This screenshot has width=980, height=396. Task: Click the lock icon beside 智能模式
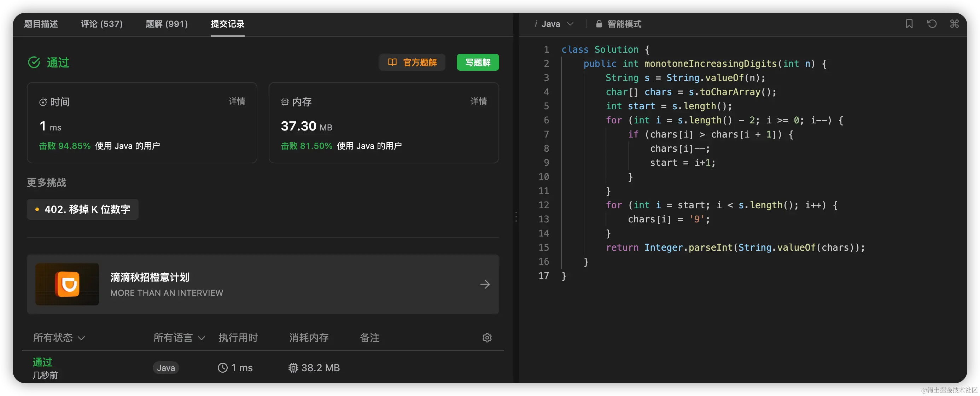(x=599, y=24)
